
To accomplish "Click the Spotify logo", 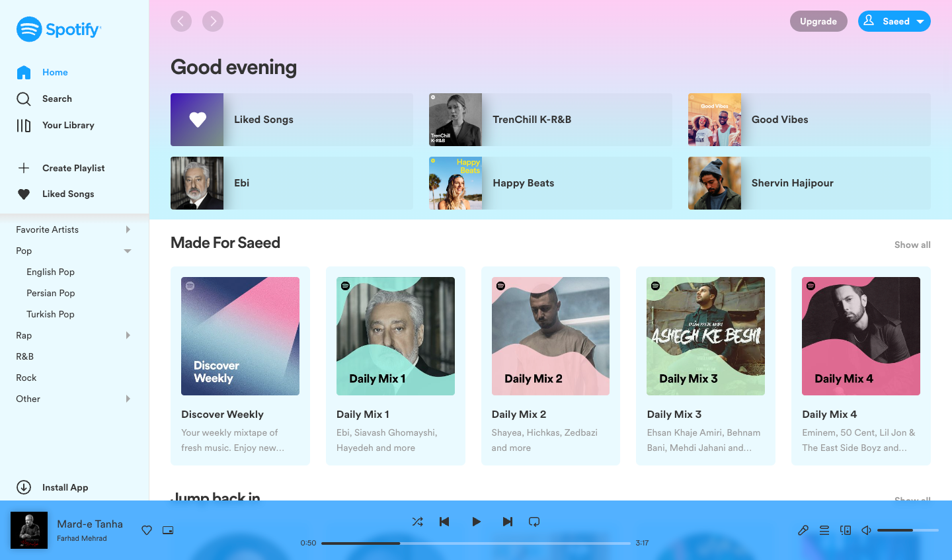I will click(x=59, y=29).
